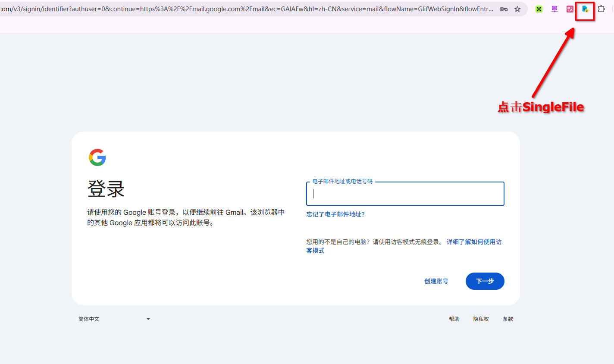Click the address bar URL text
614x364 pixels.
point(247,9)
